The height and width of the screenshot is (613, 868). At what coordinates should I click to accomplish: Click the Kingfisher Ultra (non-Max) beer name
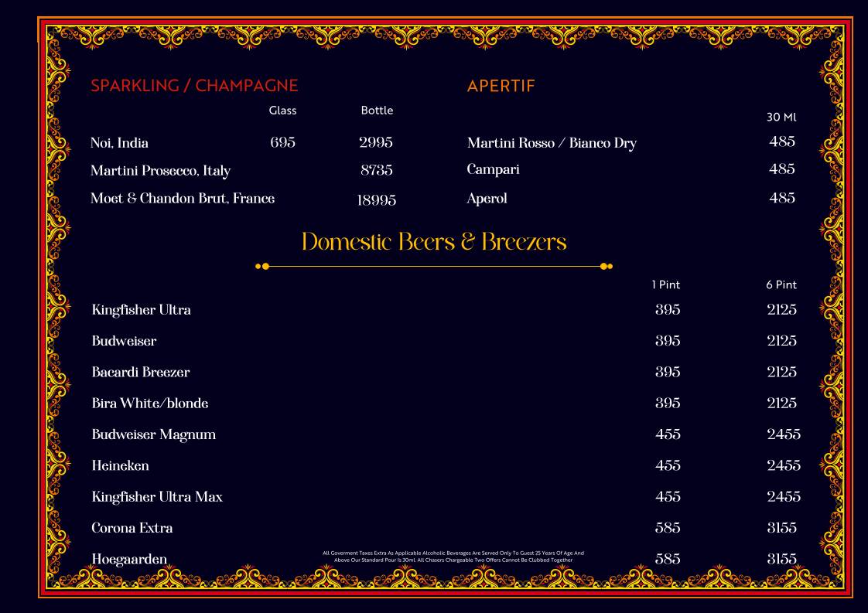tap(141, 310)
